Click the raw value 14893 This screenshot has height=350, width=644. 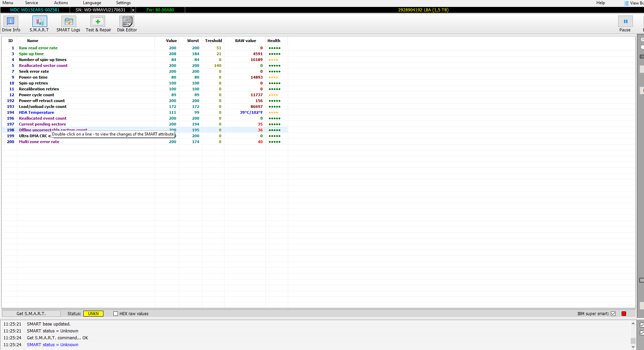click(x=256, y=77)
